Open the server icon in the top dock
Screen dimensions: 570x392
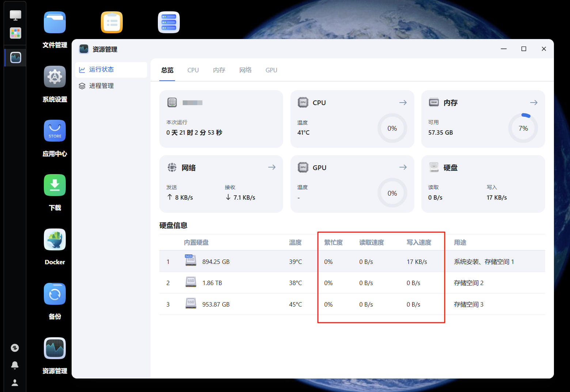pyautogui.click(x=169, y=22)
